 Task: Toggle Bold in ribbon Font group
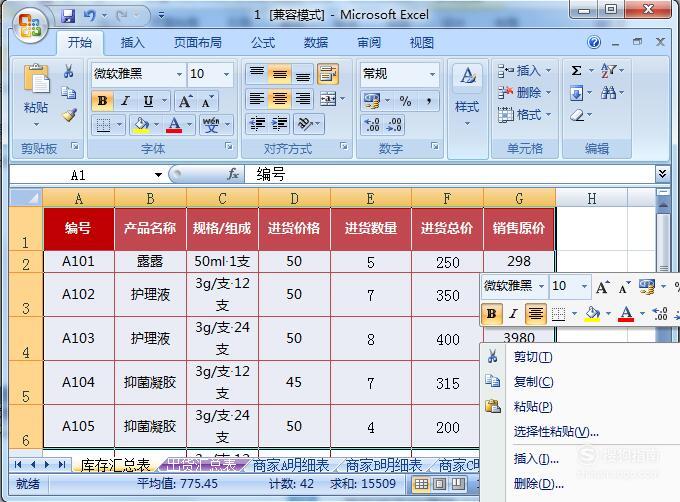pyautogui.click(x=102, y=101)
